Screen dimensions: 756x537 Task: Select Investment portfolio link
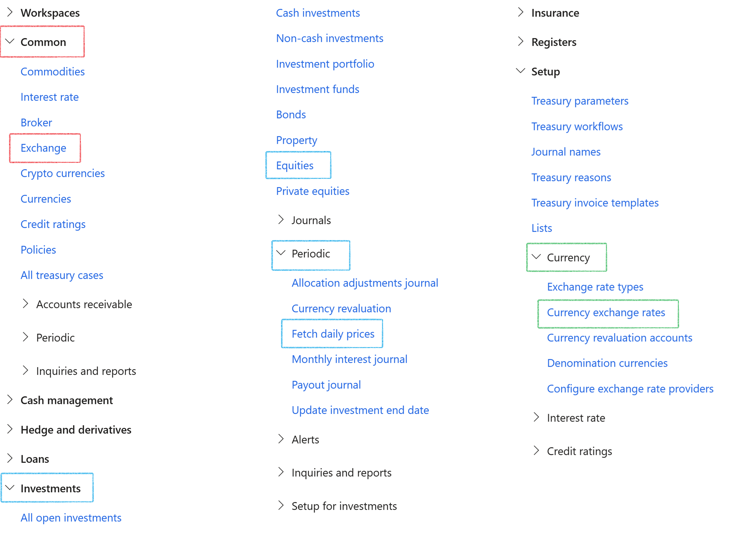tap(325, 64)
